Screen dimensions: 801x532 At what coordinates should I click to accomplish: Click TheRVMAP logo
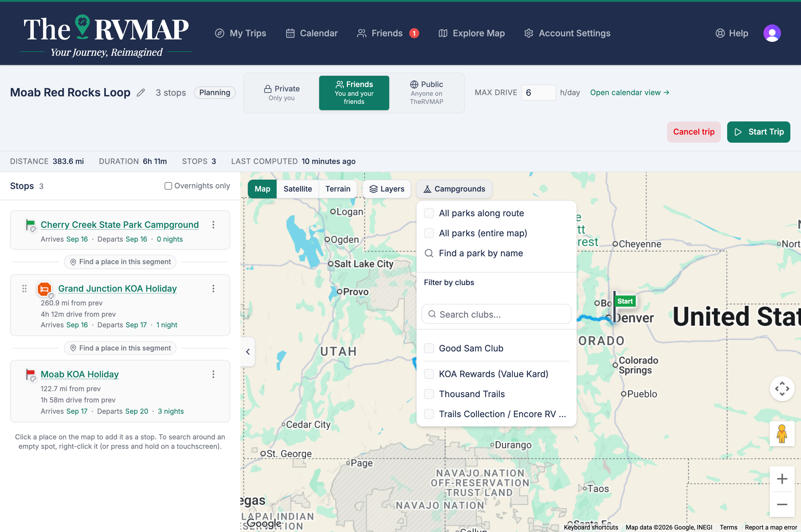(105, 35)
